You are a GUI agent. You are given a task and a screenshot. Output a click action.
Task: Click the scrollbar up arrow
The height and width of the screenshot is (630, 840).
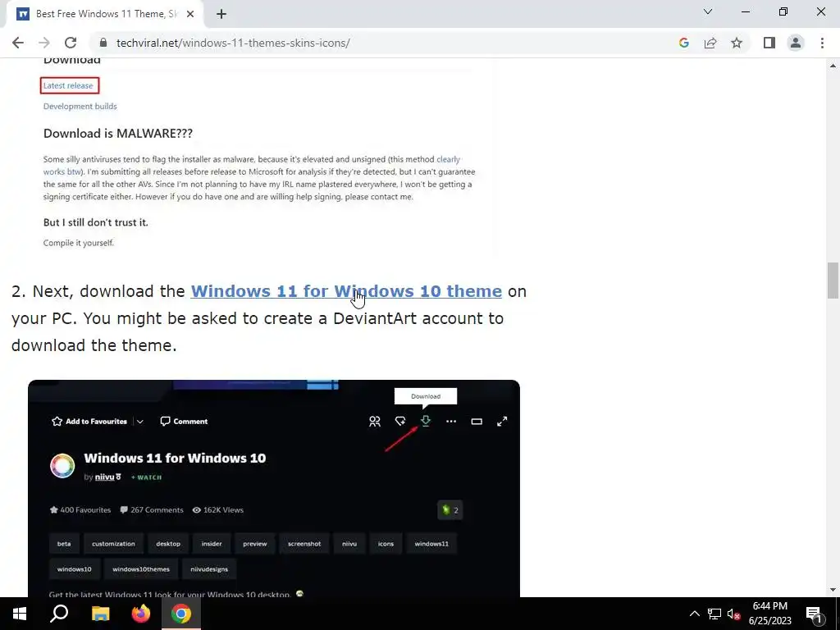[x=833, y=66]
